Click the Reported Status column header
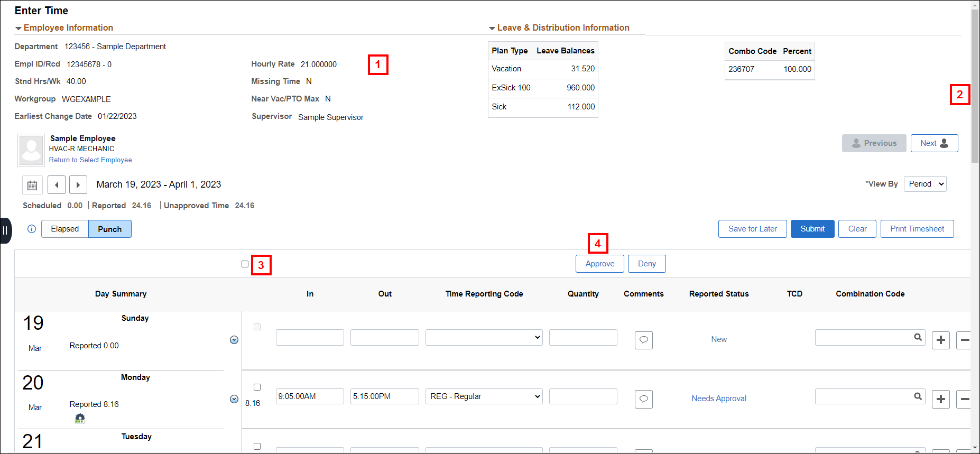 click(719, 294)
